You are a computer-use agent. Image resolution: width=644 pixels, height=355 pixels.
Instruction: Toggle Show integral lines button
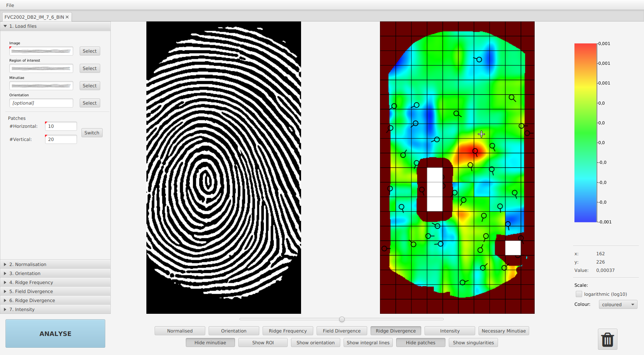tap(368, 343)
